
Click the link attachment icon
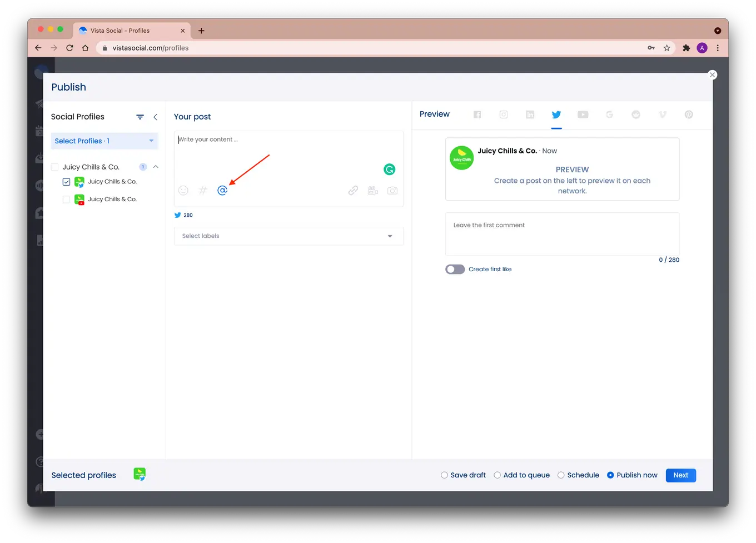click(353, 191)
